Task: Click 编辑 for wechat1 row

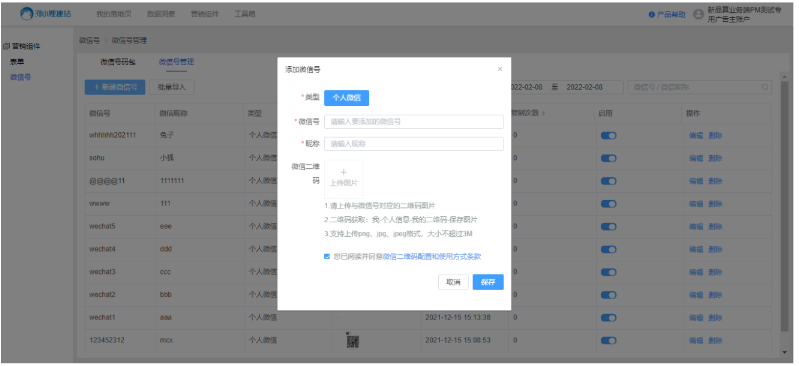Action: coord(696,318)
